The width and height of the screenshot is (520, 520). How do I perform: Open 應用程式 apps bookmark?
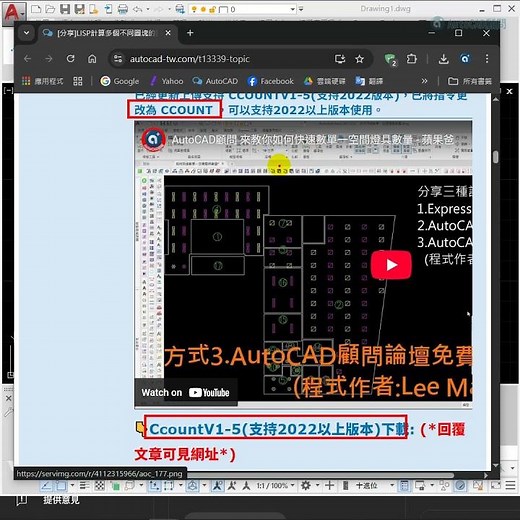pos(42,81)
